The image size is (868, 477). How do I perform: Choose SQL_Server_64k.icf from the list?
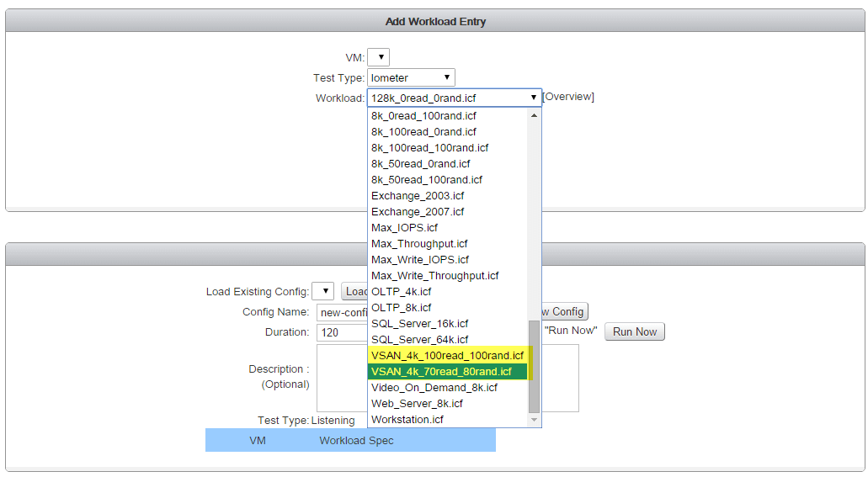click(x=449, y=340)
